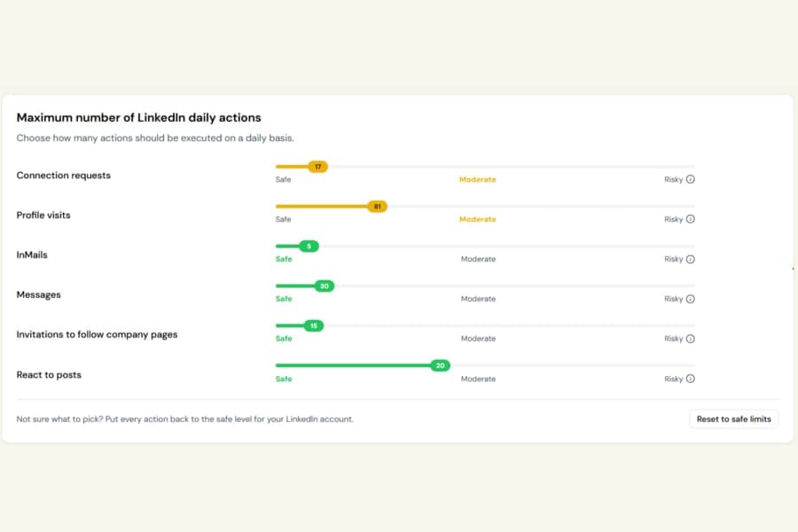Click the 'Not sure what to pick?' hint text

[x=184, y=419]
